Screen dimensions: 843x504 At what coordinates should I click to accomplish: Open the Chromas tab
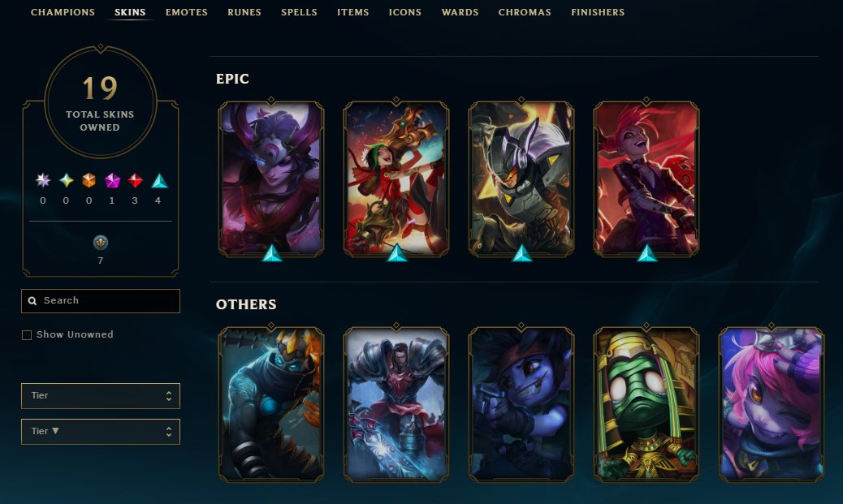525,12
